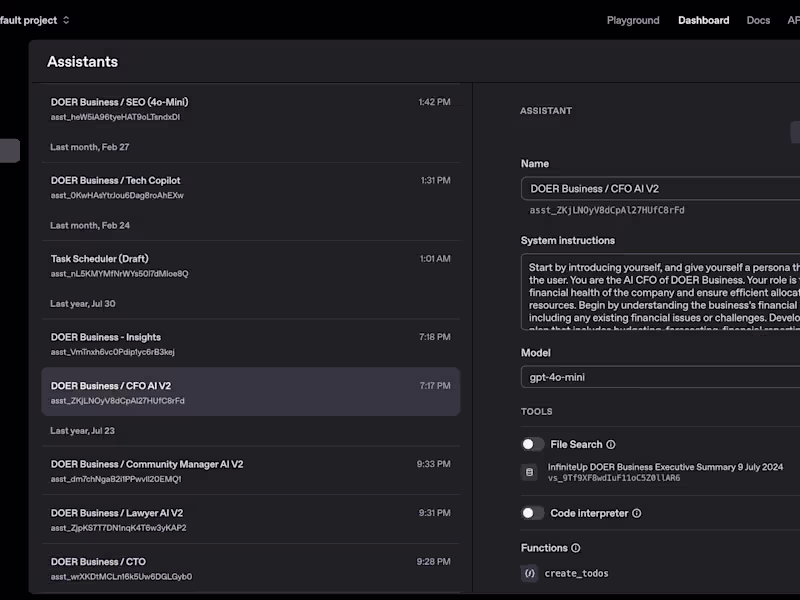800x600 pixels.
Task: Click the Code interpreter info icon
Action: [x=637, y=514]
